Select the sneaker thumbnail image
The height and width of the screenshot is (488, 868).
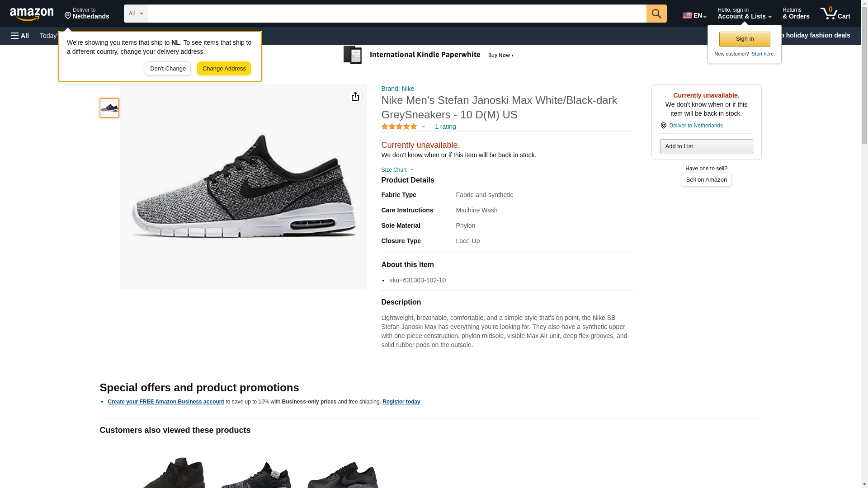(109, 108)
